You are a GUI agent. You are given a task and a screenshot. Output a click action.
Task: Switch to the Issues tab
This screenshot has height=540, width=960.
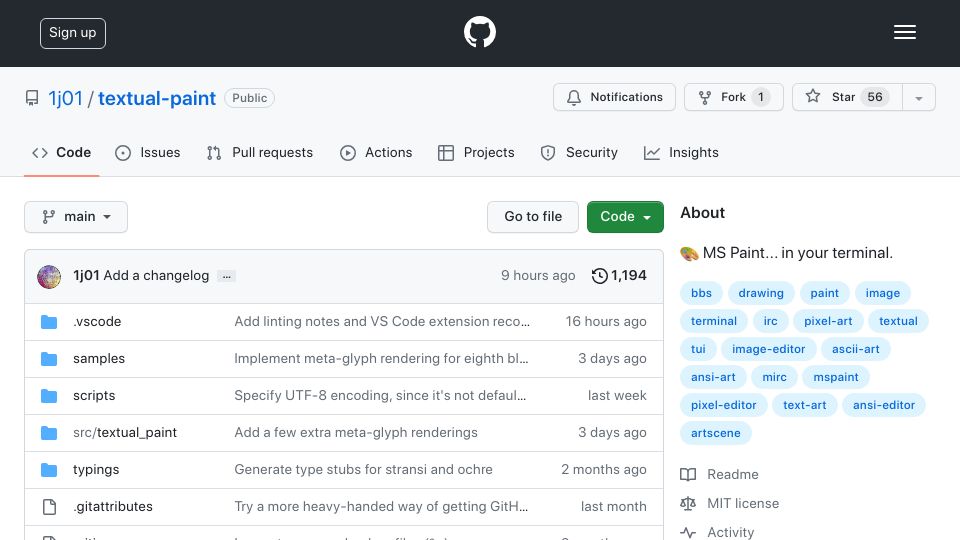point(148,152)
